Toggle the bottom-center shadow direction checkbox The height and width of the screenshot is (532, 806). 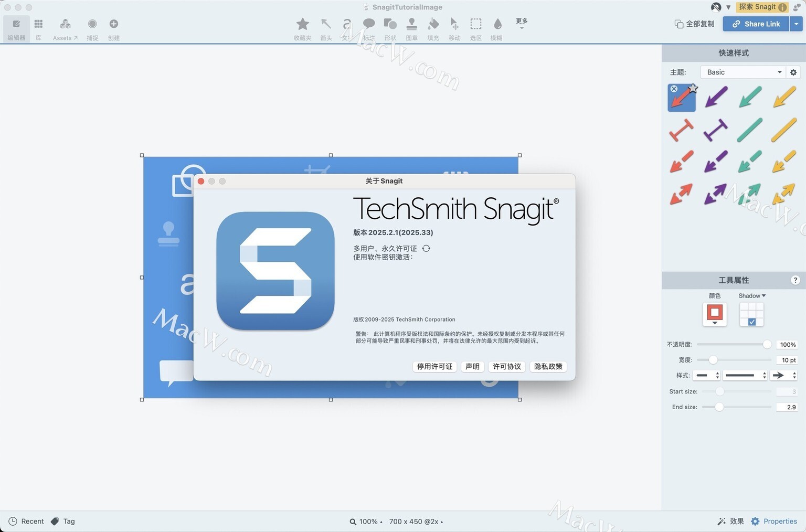pyautogui.click(x=751, y=322)
